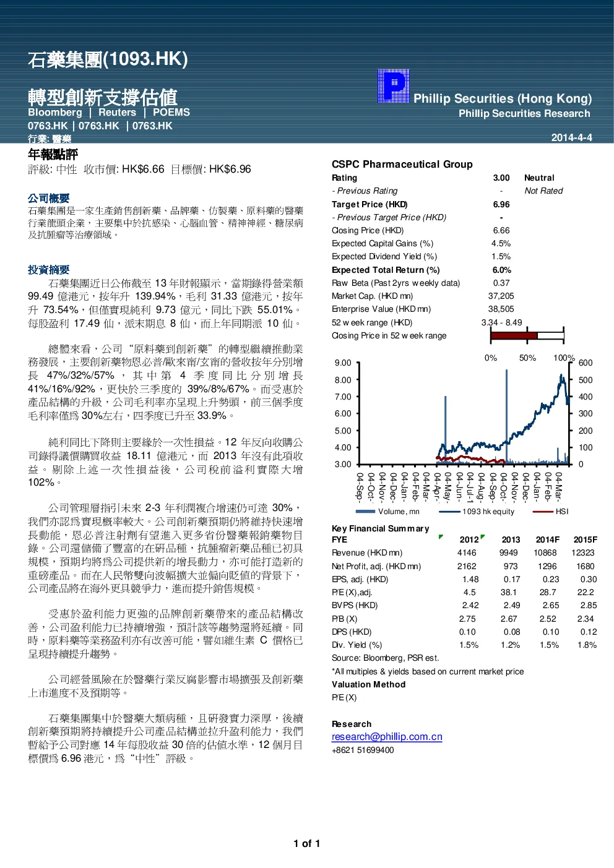Click the 1 of 1 page number
614x868 pixels.
point(307,843)
